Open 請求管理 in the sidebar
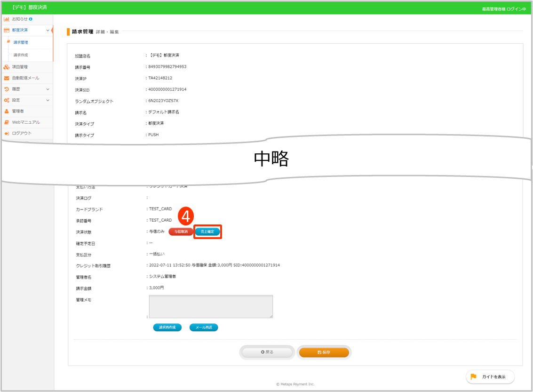The height and width of the screenshot is (392, 533). (x=21, y=42)
